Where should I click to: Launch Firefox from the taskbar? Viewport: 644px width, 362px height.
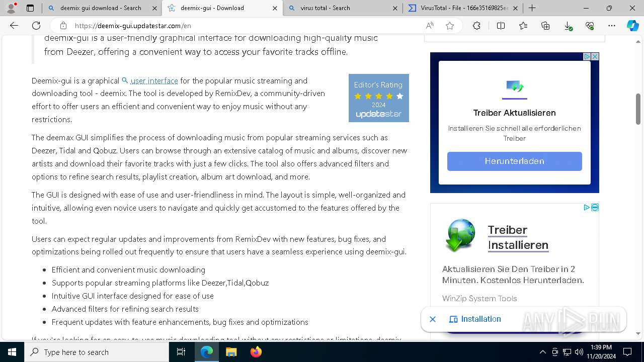pos(256,352)
